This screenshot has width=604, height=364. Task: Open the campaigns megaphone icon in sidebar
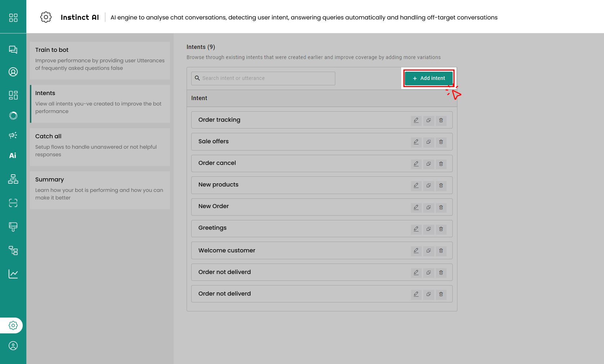coord(13,135)
